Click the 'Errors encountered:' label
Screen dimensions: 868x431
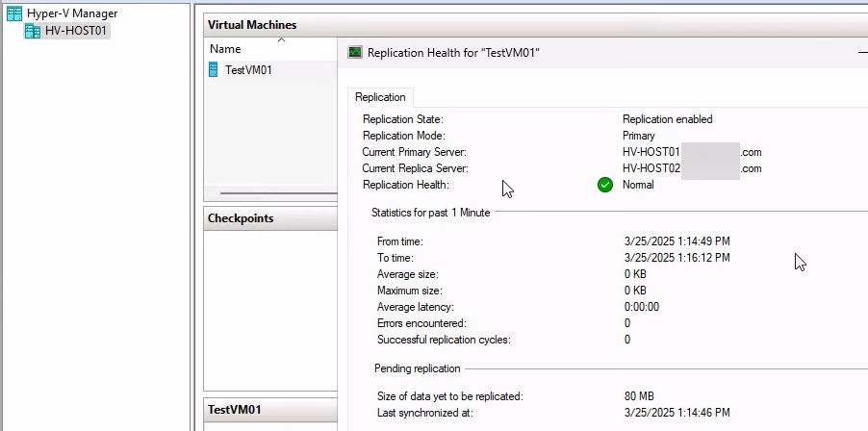421,323
